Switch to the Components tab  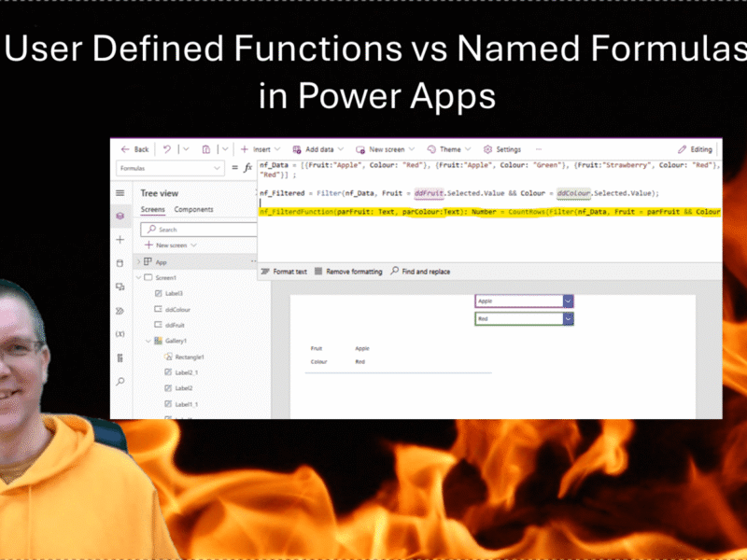(193, 209)
